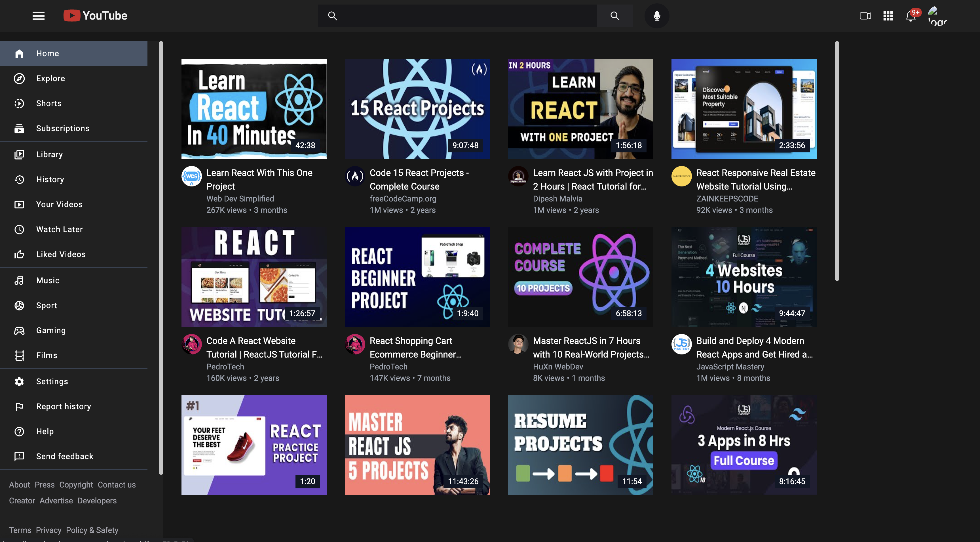Open the Contact us link
The image size is (980, 542).
(x=117, y=485)
